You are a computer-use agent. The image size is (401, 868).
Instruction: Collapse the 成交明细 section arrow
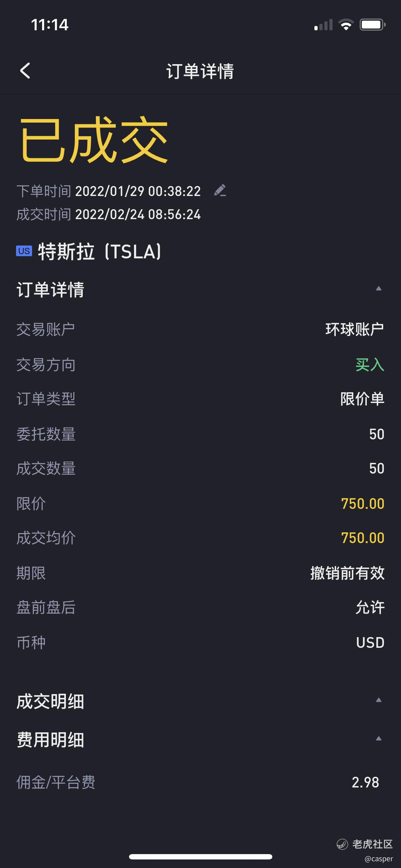coord(379,700)
